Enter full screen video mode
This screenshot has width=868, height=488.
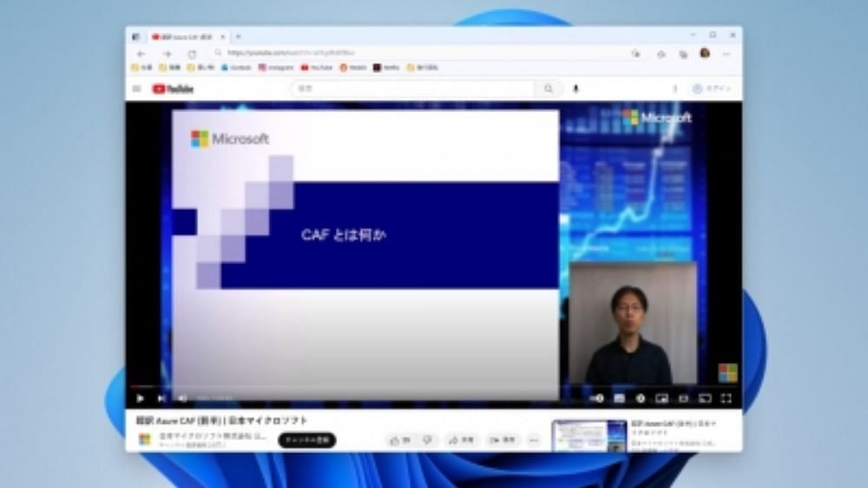click(727, 399)
